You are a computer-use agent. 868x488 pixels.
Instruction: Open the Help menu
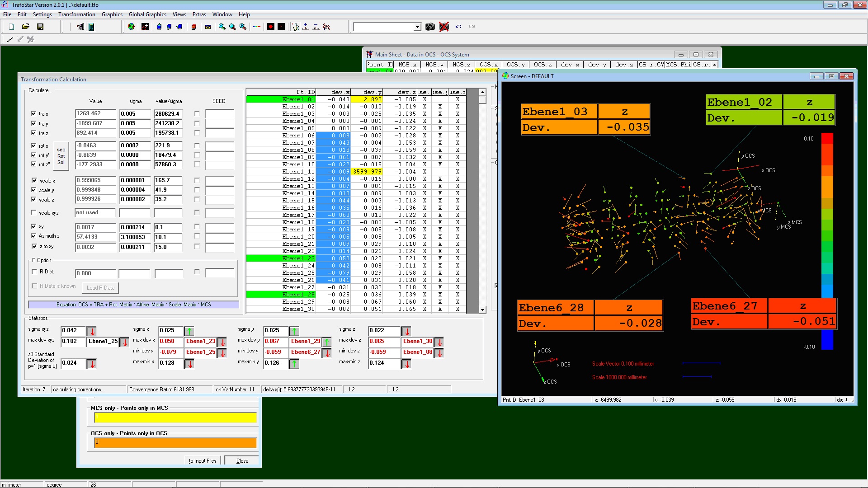(244, 14)
